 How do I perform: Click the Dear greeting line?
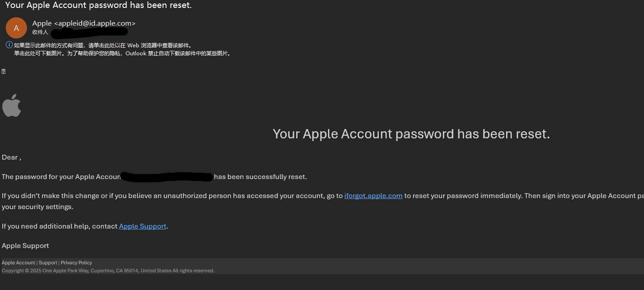11,157
